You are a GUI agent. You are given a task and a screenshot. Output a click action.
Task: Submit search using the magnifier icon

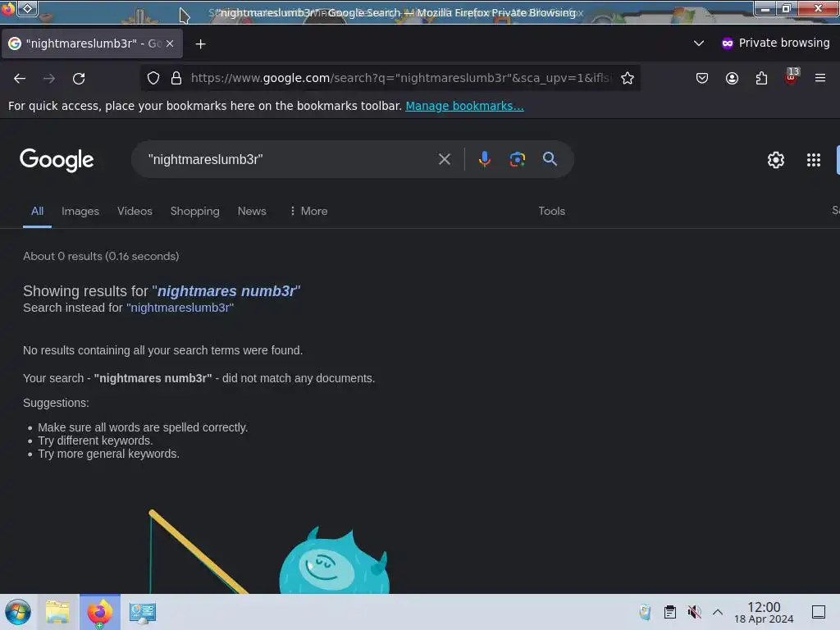click(x=550, y=158)
